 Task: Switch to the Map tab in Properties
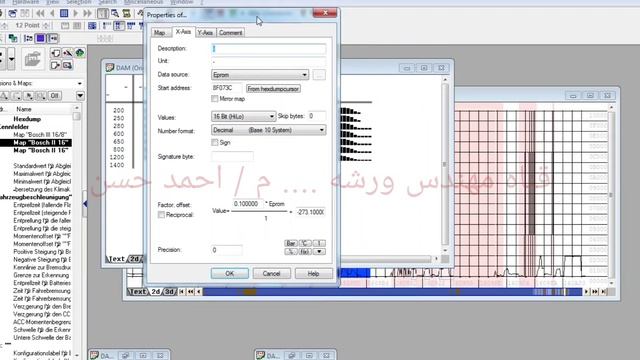161,33
